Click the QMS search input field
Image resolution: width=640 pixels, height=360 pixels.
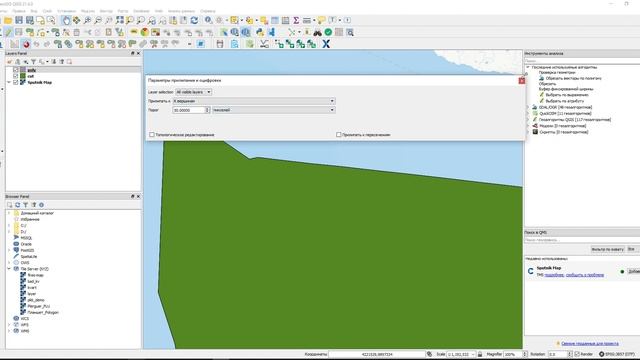(582, 240)
